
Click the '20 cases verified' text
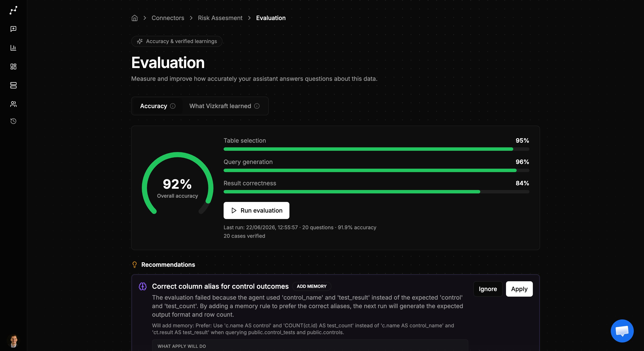point(244,236)
